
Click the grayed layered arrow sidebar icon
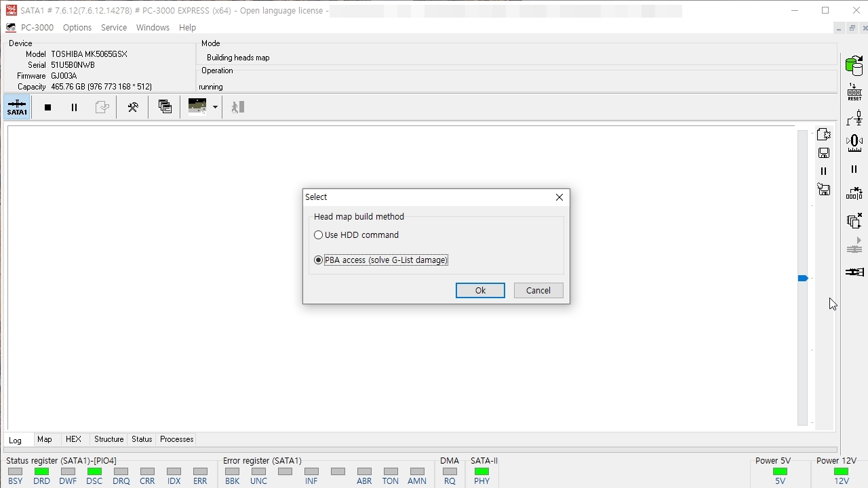854,246
